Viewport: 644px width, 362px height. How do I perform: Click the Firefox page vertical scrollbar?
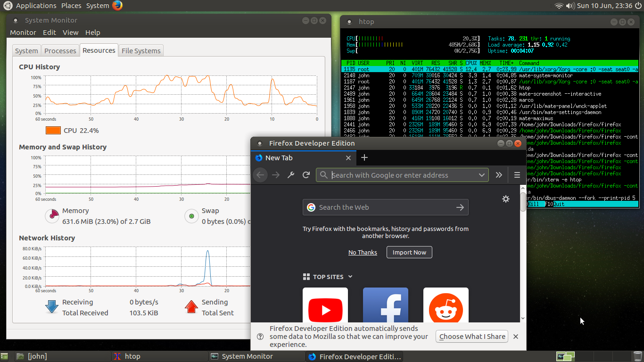pyautogui.click(x=523, y=253)
